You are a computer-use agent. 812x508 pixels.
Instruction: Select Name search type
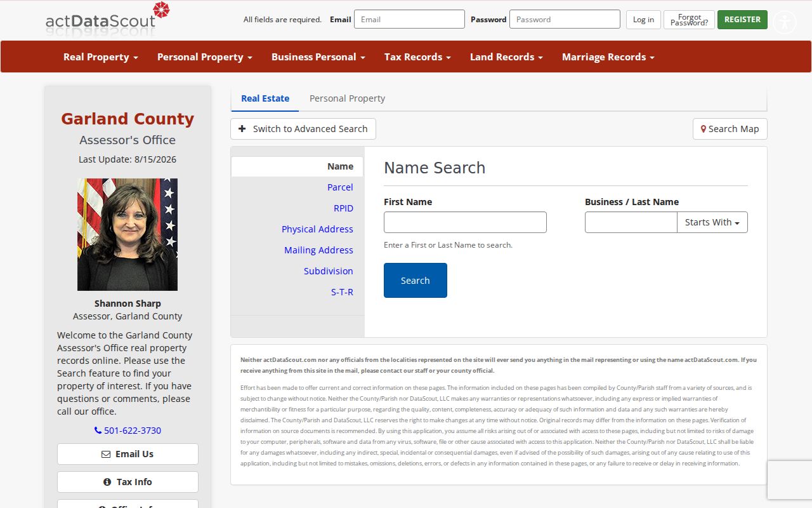297,166
